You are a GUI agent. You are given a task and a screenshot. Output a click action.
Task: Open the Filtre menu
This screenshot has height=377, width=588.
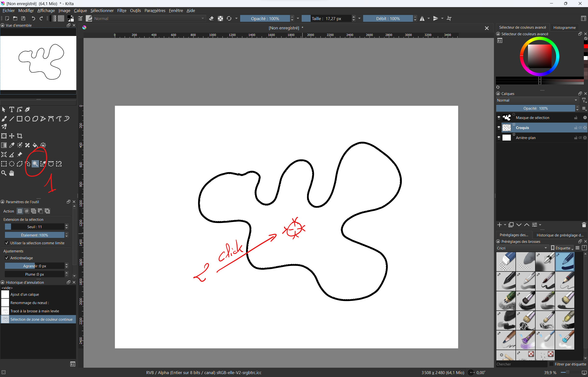click(x=122, y=11)
